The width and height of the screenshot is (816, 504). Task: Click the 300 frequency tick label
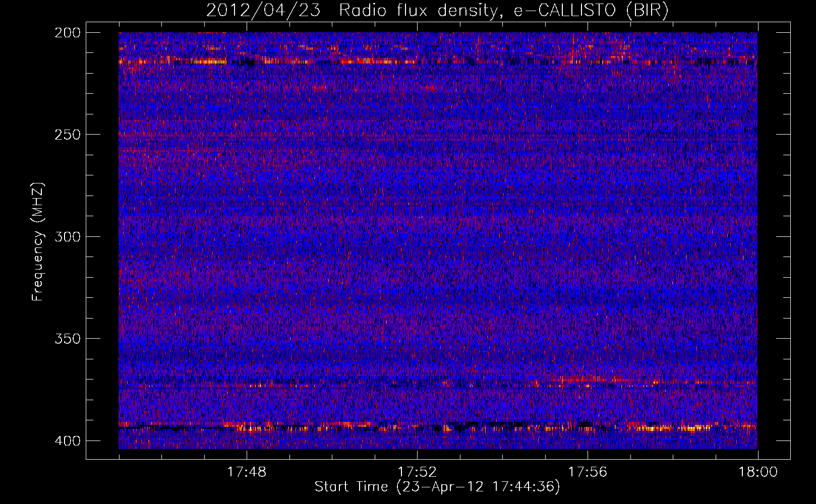[x=67, y=237]
